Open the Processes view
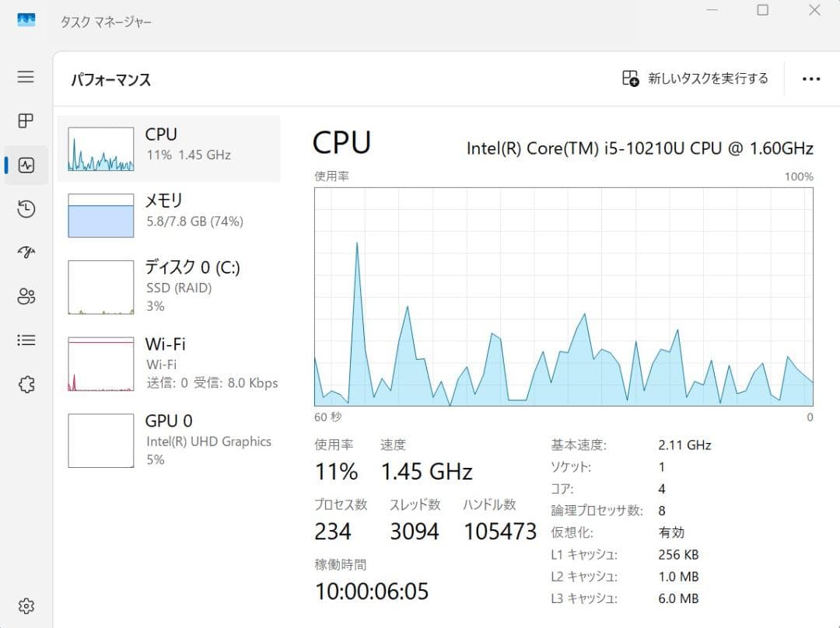 (26, 120)
